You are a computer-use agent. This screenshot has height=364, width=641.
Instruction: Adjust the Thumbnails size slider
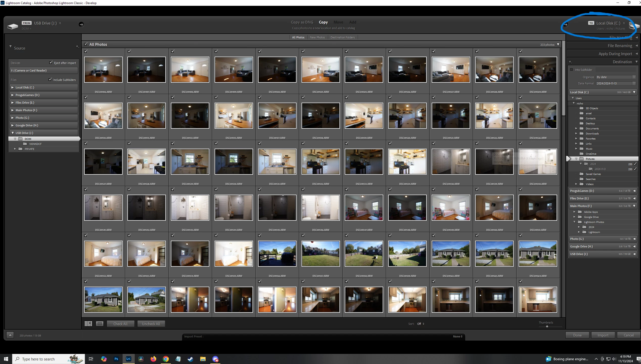tap(547, 327)
